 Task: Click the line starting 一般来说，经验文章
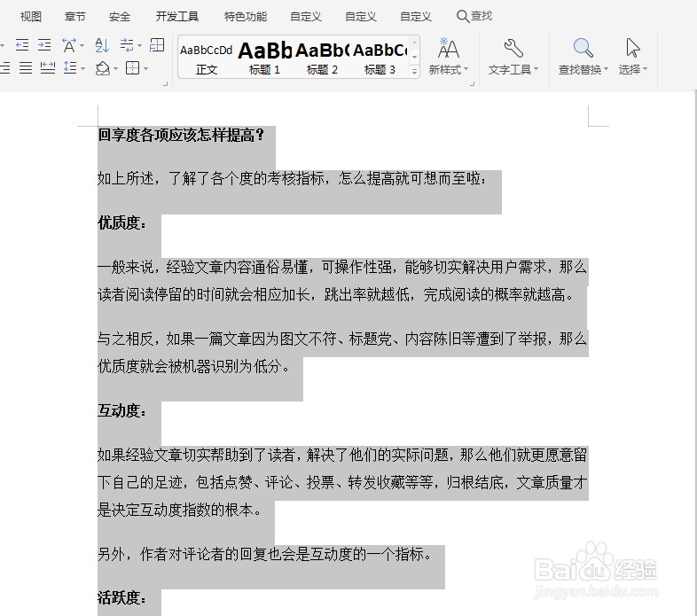coord(342,267)
